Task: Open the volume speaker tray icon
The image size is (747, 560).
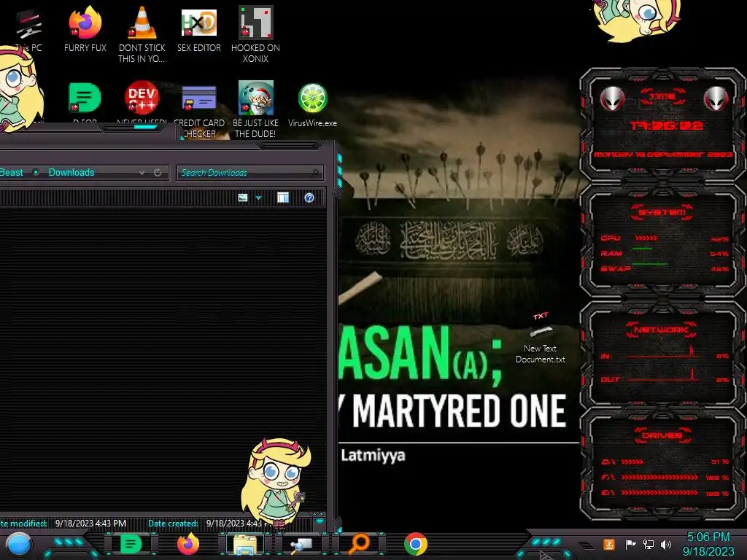Action: pyautogui.click(x=666, y=544)
